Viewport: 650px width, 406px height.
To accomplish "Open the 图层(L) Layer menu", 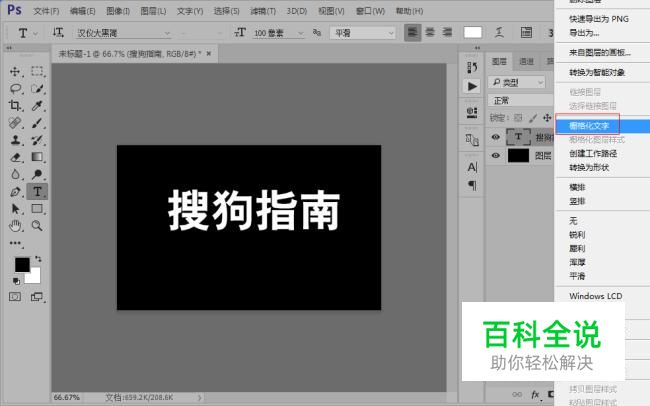I will click(x=153, y=11).
